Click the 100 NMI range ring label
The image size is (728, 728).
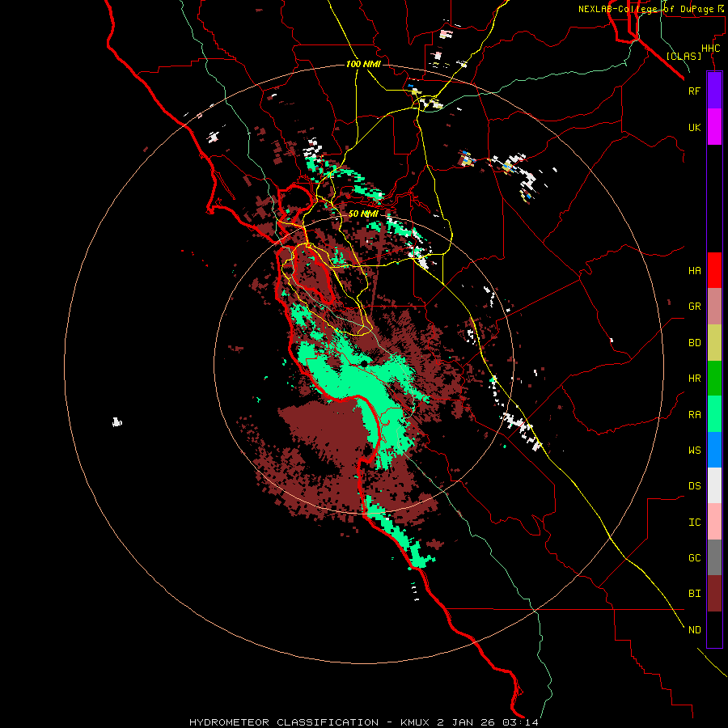click(x=363, y=64)
